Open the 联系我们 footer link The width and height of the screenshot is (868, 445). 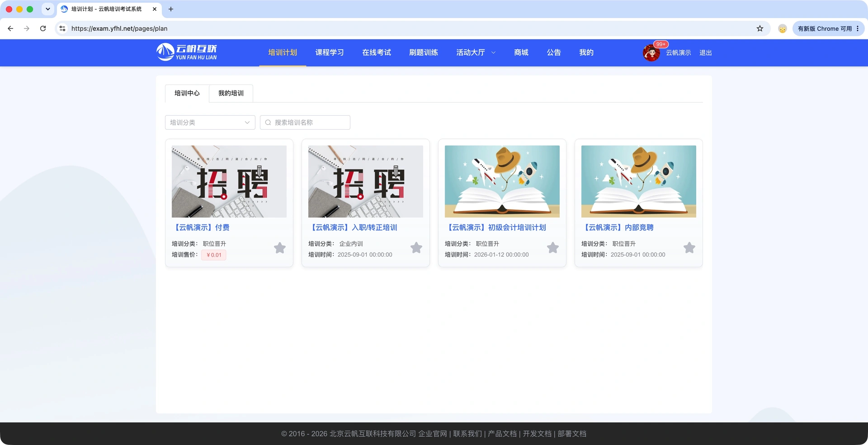pyautogui.click(x=467, y=434)
